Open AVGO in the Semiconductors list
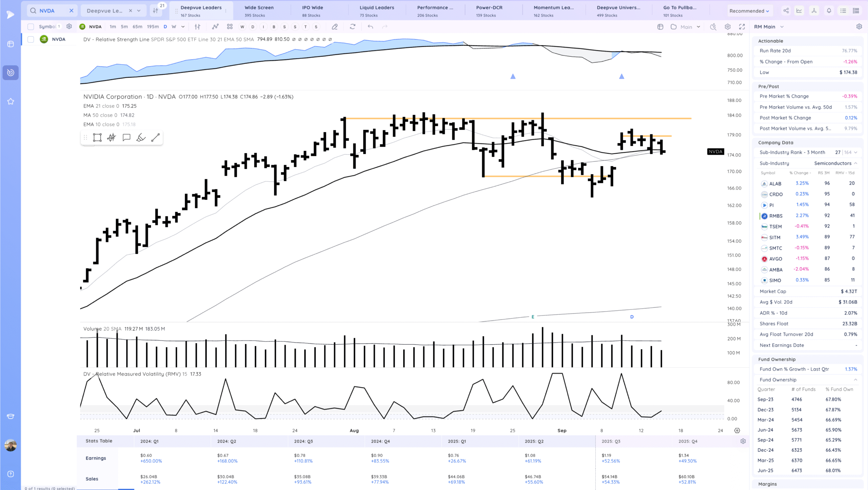Screen dimensions: 868x490 [x=775, y=259]
